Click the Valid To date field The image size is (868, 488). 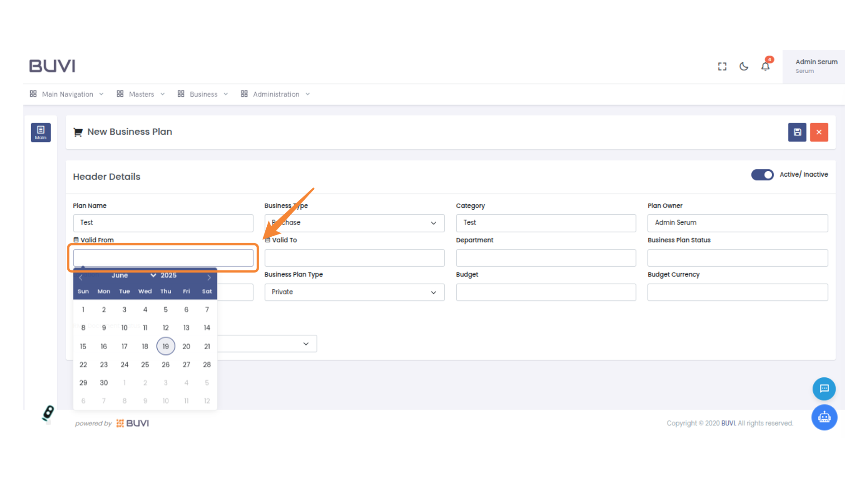click(354, 258)
